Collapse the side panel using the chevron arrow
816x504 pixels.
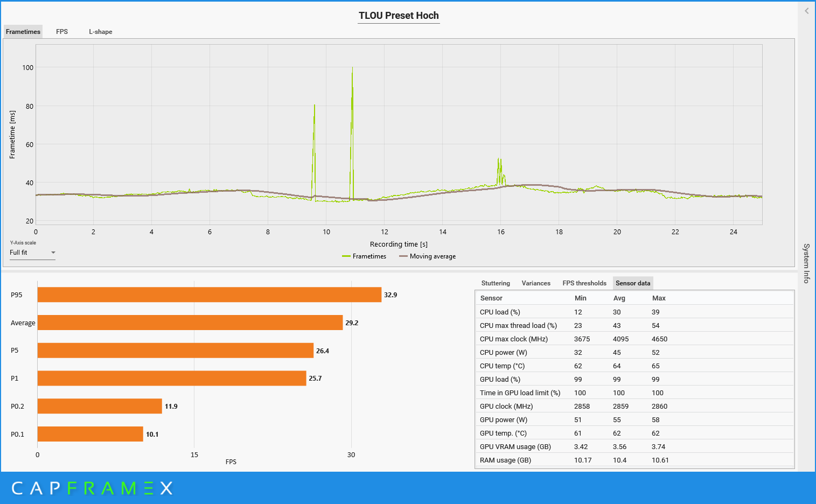(x=806, y=11)
